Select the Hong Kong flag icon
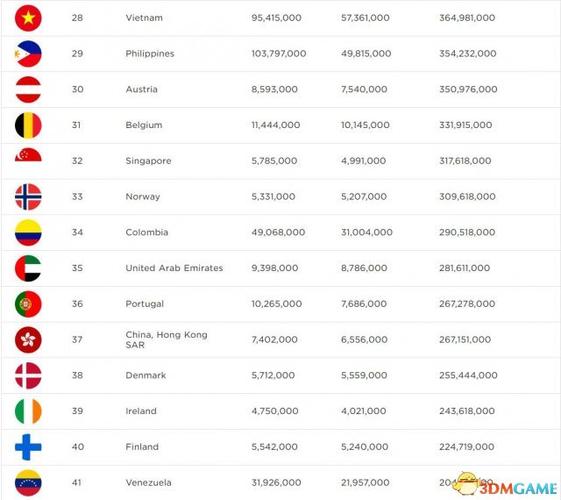The width and height of the screenshot is (561, 500). 28,340
